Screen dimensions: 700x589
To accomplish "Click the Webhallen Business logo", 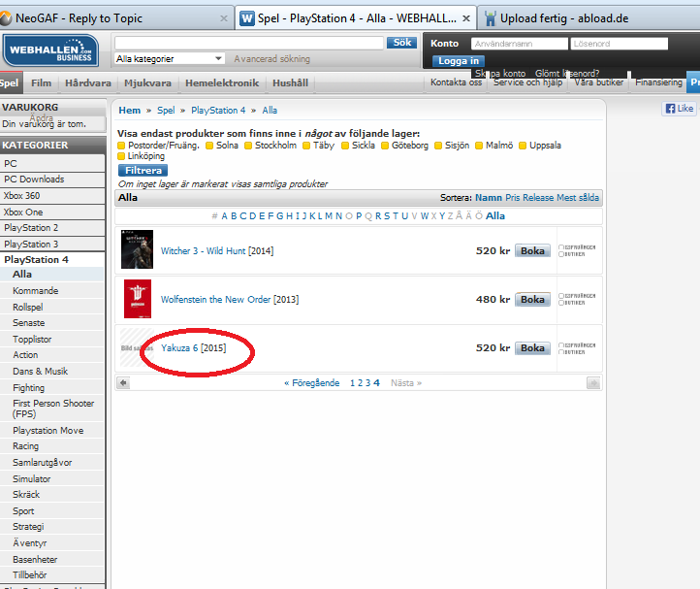I will click(50, 50).
